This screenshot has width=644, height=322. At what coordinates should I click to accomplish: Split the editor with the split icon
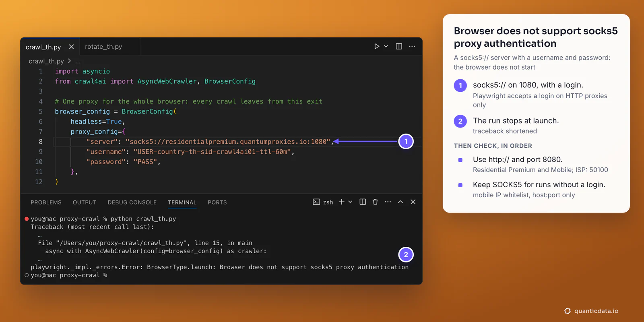399,46
